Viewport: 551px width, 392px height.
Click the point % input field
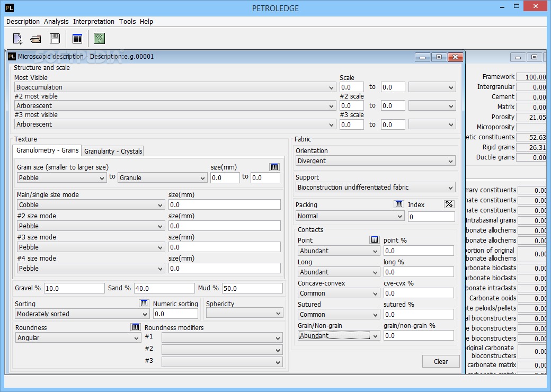coord(419,251)
